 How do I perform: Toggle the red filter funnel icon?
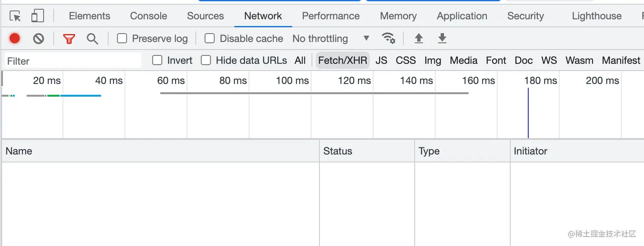click(69, 39)
